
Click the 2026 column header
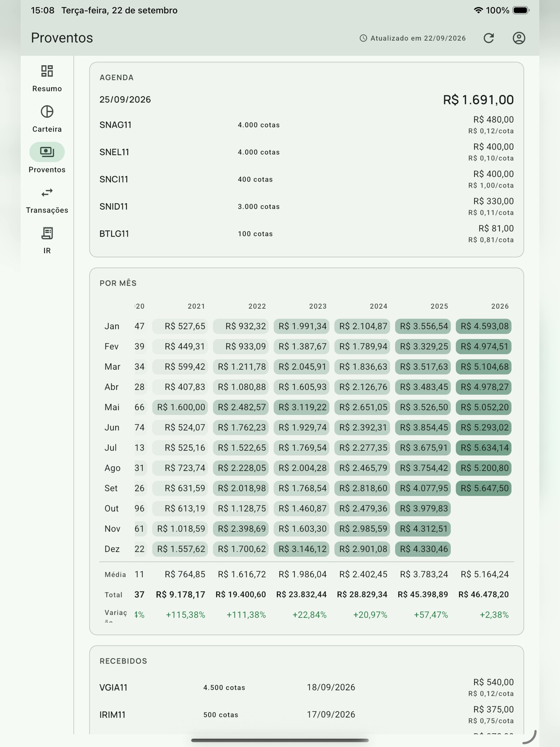(500, 306)
